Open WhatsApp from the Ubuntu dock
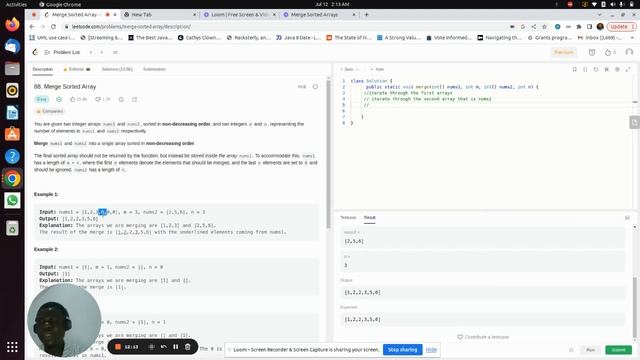The height and width of the screenshot is (360, 640). (x=12, y=200)
